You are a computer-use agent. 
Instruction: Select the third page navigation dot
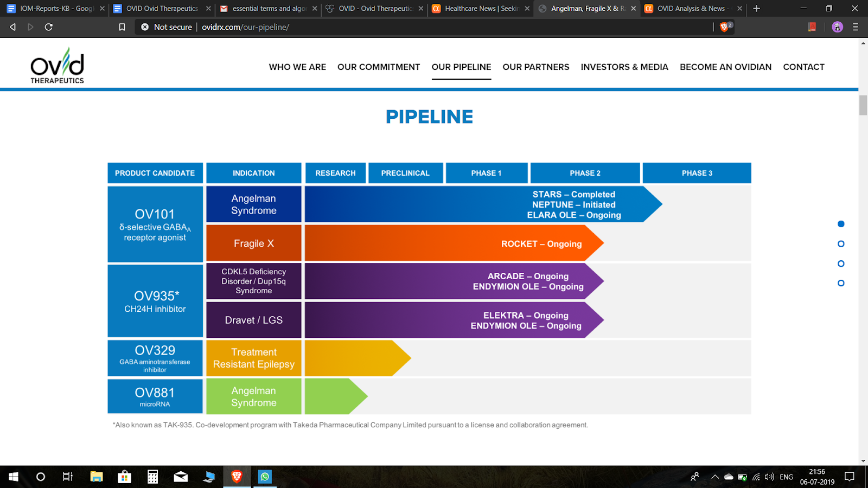(x=841, y=264)
